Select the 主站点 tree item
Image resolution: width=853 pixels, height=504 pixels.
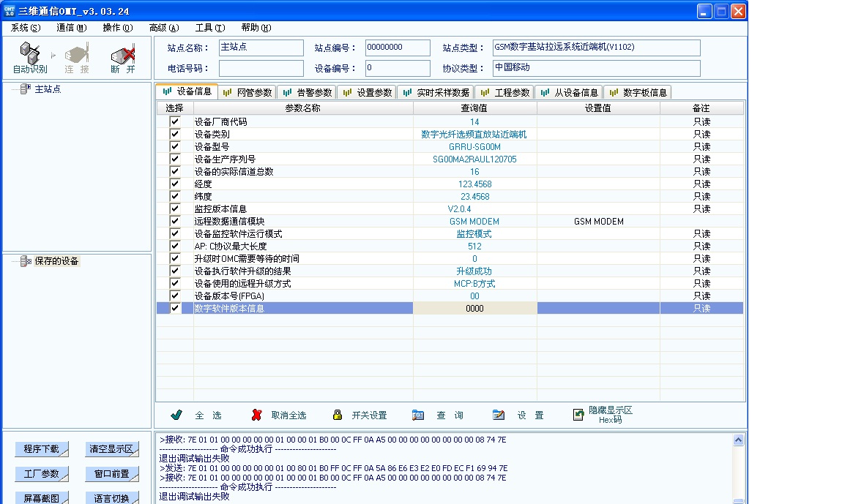[48, 89]
